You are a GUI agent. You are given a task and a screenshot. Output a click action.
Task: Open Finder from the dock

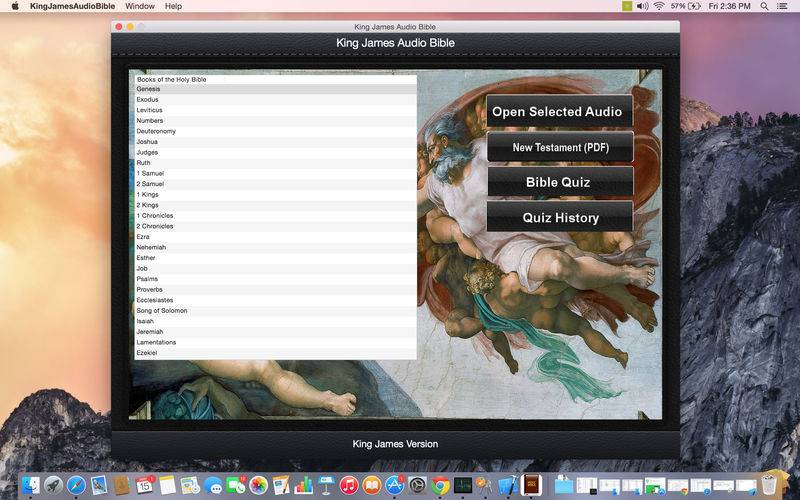click(31, 485)
